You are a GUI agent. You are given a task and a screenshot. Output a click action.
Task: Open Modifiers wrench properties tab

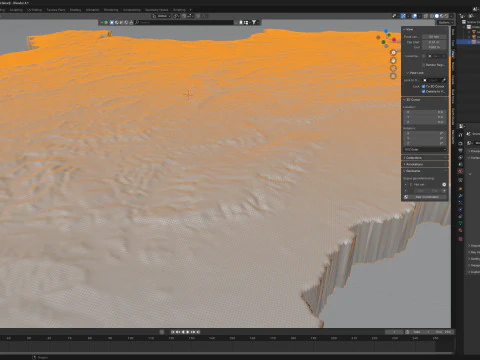(461, 196)
